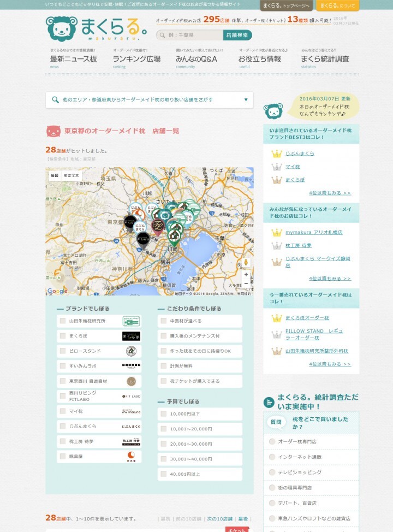Click the 枕工房 待夢 brand logo
Screen dimensions: 393x532
[x=131, y=441]
